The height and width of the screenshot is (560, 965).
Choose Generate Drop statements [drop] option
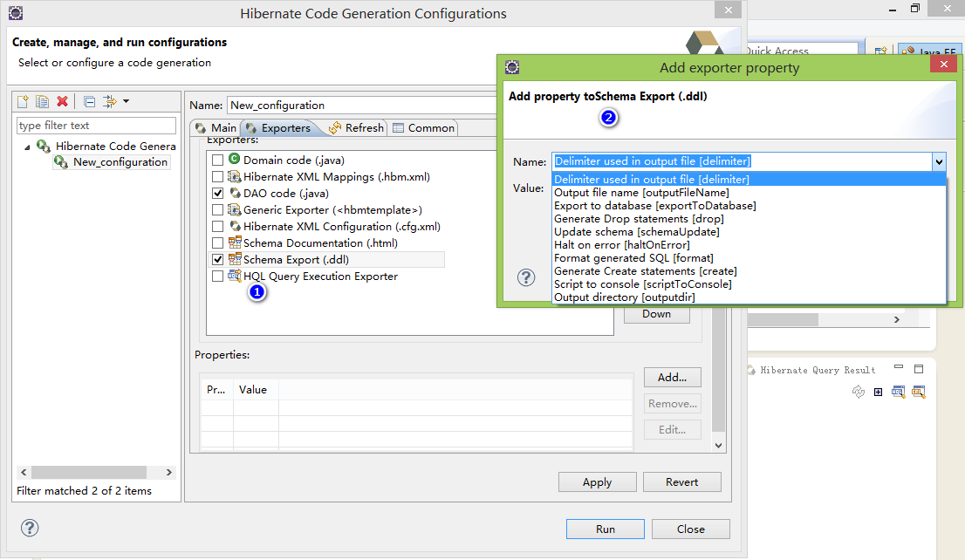(x=749, y=218)
